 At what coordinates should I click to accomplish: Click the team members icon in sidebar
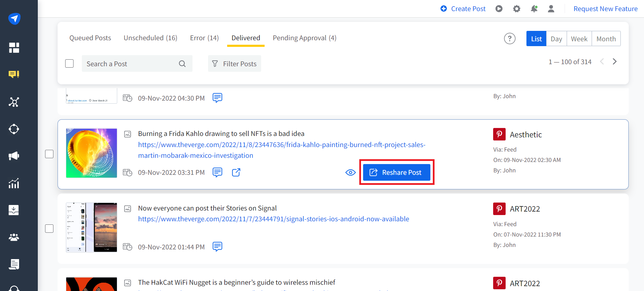(x=14, y=237)
